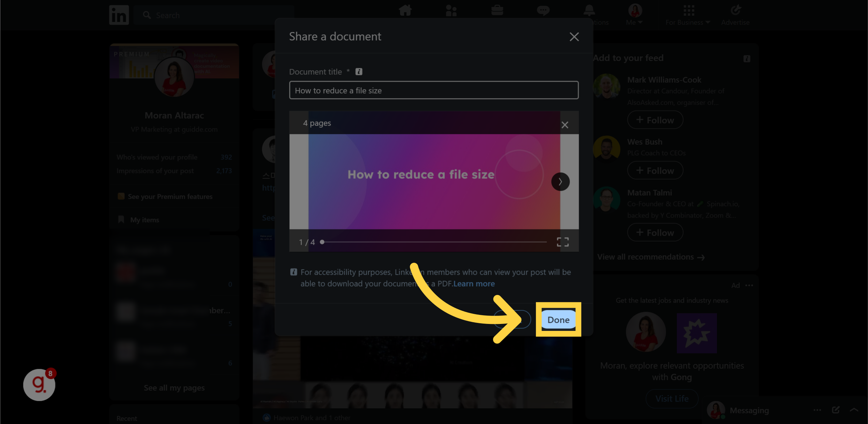Open My Network people icon
This screenshot has height=424, width=868.
[x=451, y=10]
